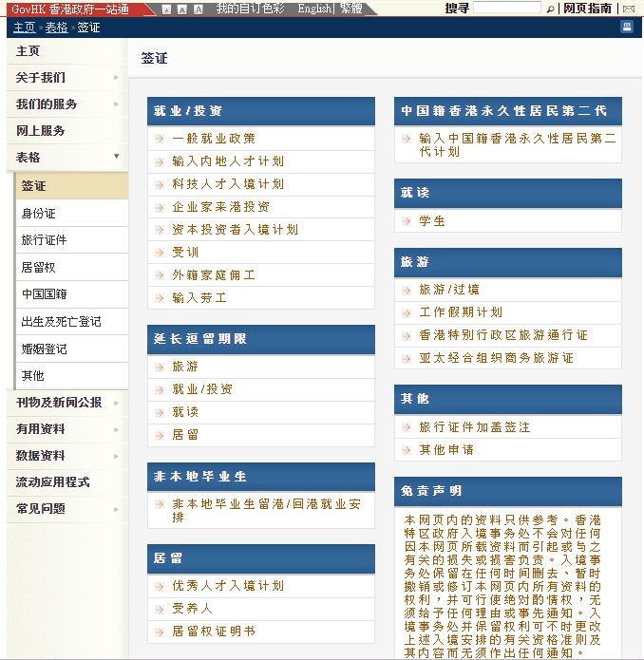Click arrow icon beside 一般就业政策

pyautogui.click(x=160, y=139)
